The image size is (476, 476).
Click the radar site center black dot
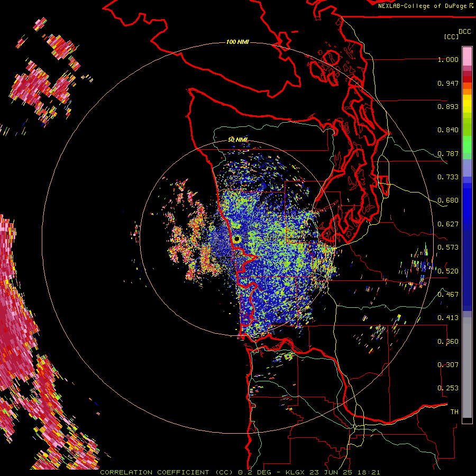[237, 239]
